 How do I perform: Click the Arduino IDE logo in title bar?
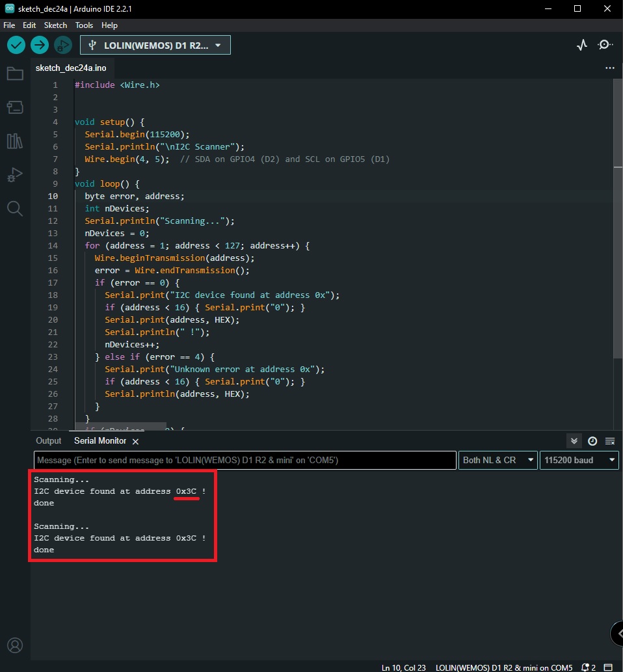point(9,8)
